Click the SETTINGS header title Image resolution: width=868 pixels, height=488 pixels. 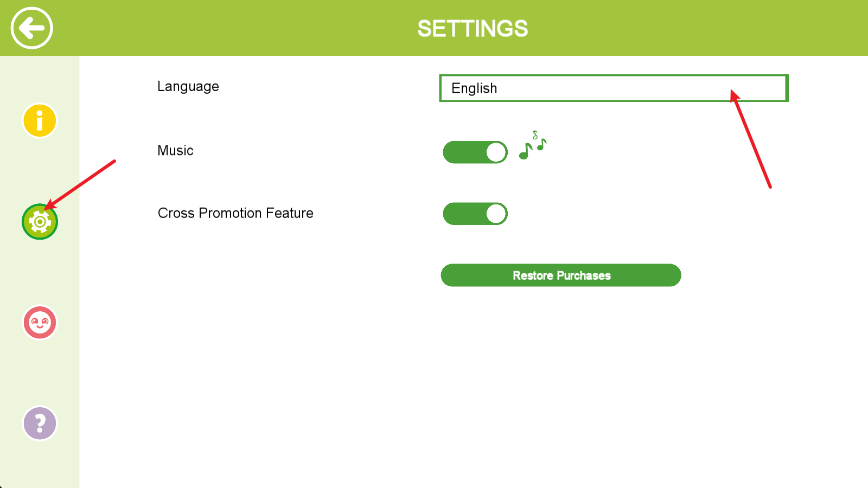tap(472, 29)
